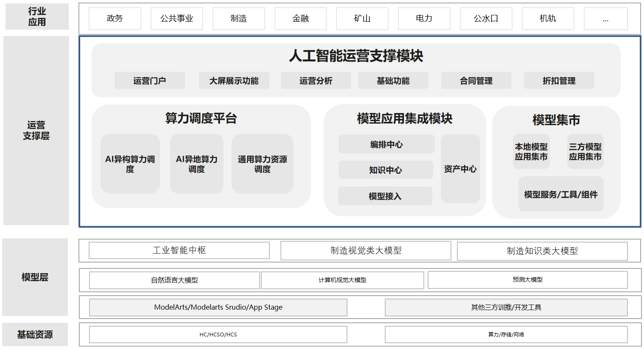Viewport: 644px width, 350px height.
Task: Select AI异构算力调度 box
Action: coord(130,164)
